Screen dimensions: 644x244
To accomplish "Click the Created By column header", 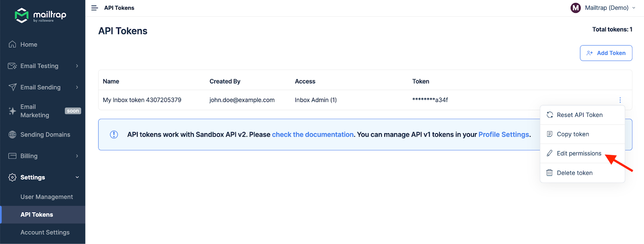I will tap(225, 81).
